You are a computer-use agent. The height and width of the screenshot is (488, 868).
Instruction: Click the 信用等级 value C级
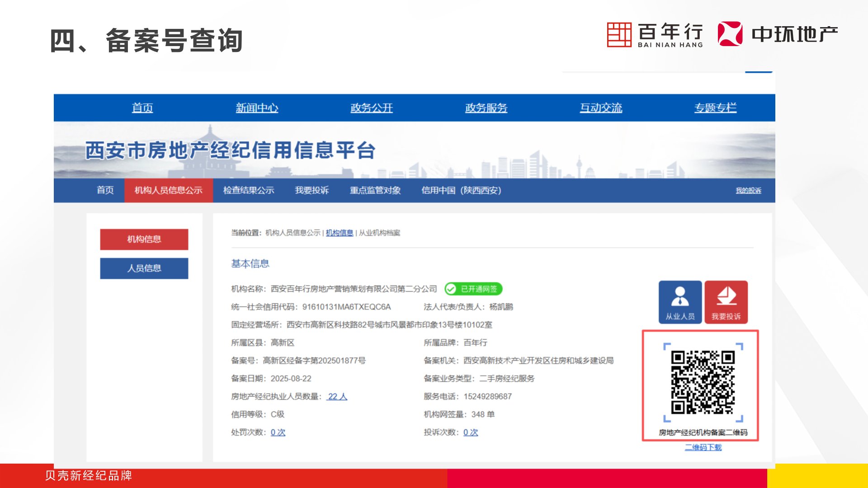[278, 414]
